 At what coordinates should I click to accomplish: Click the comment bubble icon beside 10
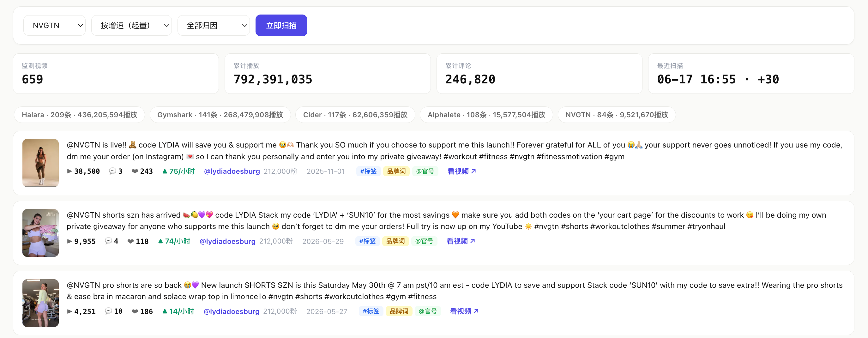(x=108, y=311)
